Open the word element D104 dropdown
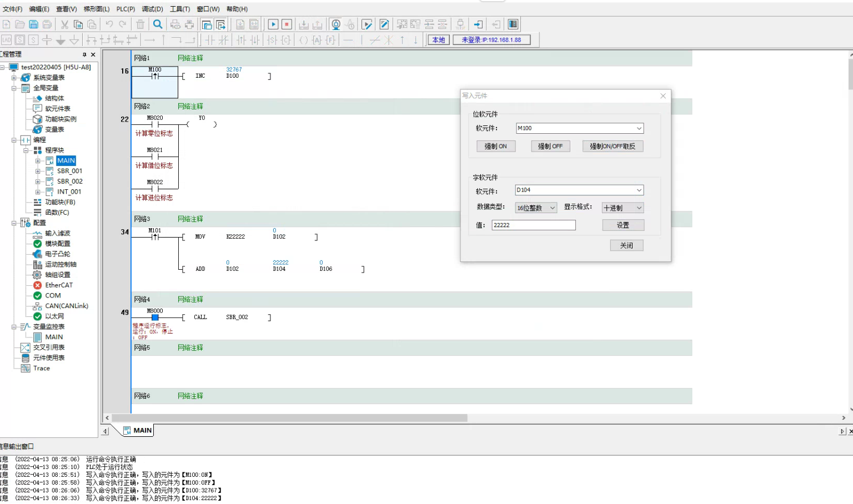Image resolution: width=853 pixels, height=504 pixels. (x=639, y=190)
